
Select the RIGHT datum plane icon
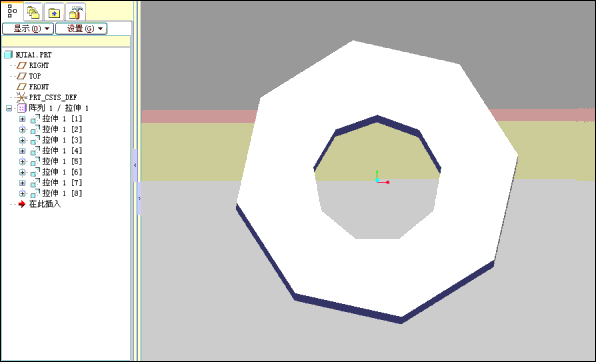coord(22,65)
